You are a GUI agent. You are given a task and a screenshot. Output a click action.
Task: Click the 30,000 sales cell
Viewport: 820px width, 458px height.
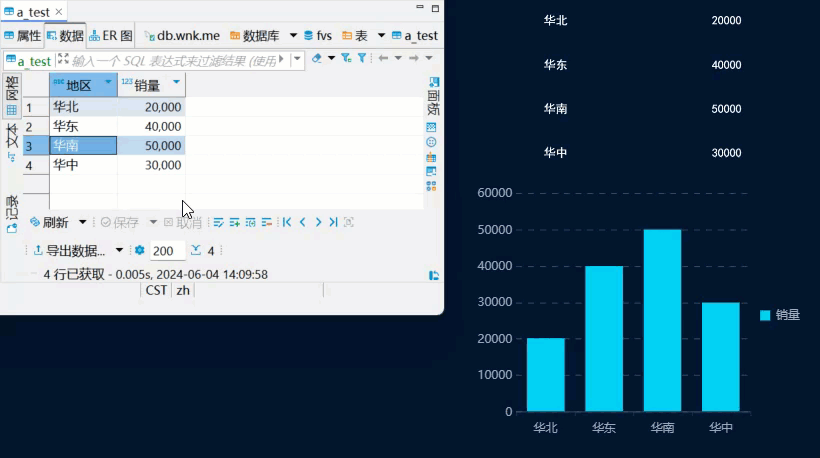tap(151, 165)
